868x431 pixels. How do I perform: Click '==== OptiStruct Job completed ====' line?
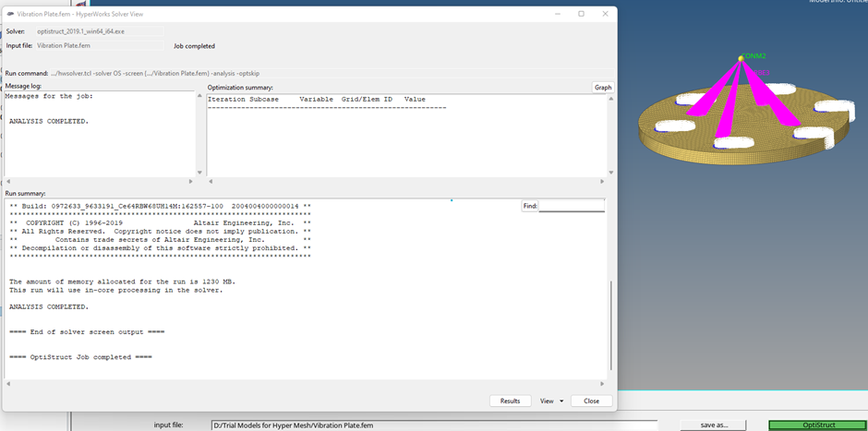[80, 357]
